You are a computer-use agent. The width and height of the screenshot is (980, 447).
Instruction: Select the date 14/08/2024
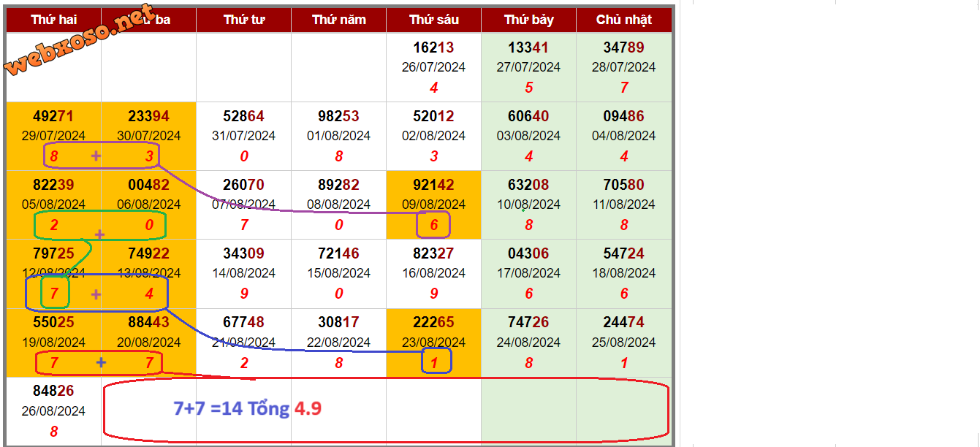[243, 272]
